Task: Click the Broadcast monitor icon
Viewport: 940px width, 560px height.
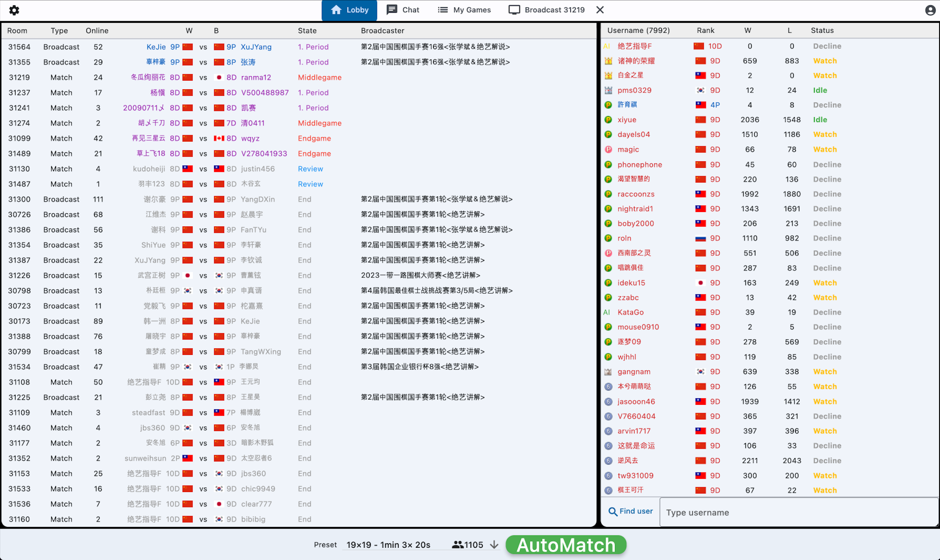Action: 514,10
